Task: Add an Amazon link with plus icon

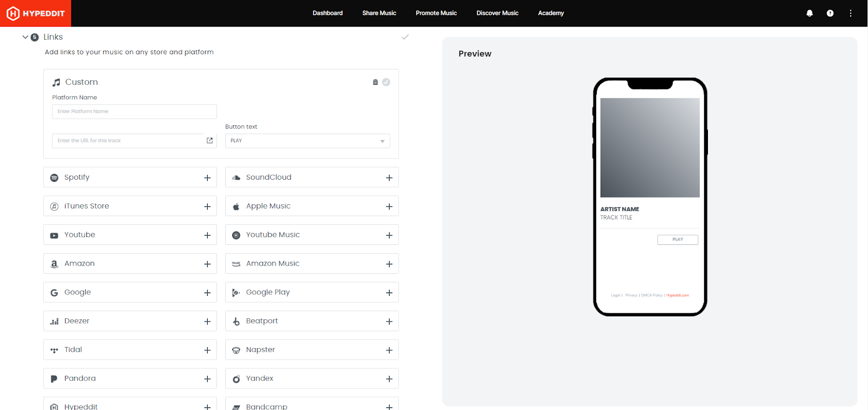Action: point(207,264)
